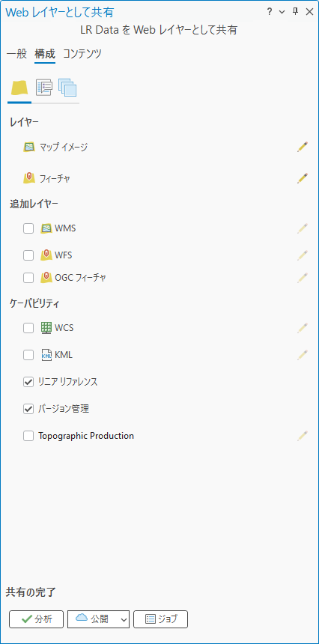This screenshot has height=644, width=319.
Task: Open the configure parameters icon tab
Action: (44, 88)
